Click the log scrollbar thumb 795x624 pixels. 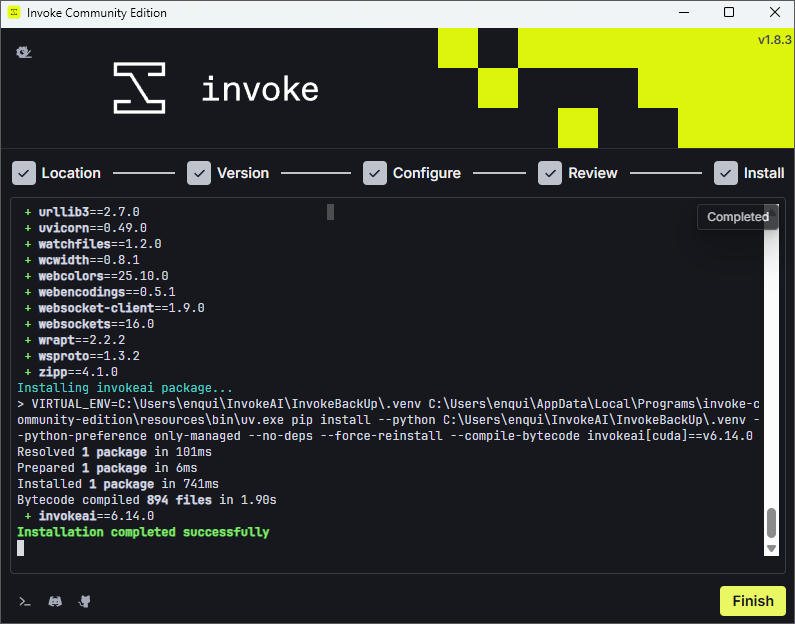click(771, 523)
